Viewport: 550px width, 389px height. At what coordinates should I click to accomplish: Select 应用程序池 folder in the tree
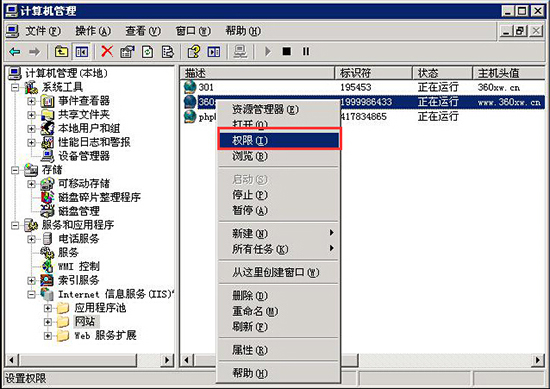pos(100,308)
